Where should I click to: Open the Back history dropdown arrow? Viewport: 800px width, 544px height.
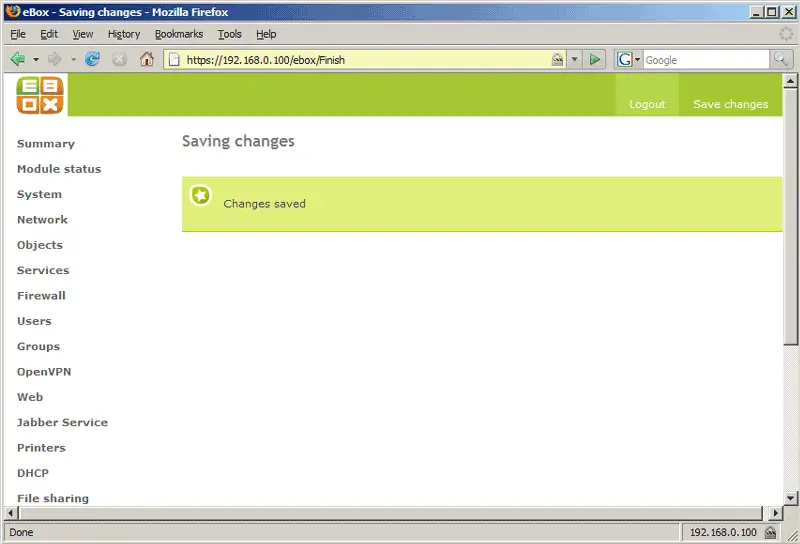pos(36,60)
